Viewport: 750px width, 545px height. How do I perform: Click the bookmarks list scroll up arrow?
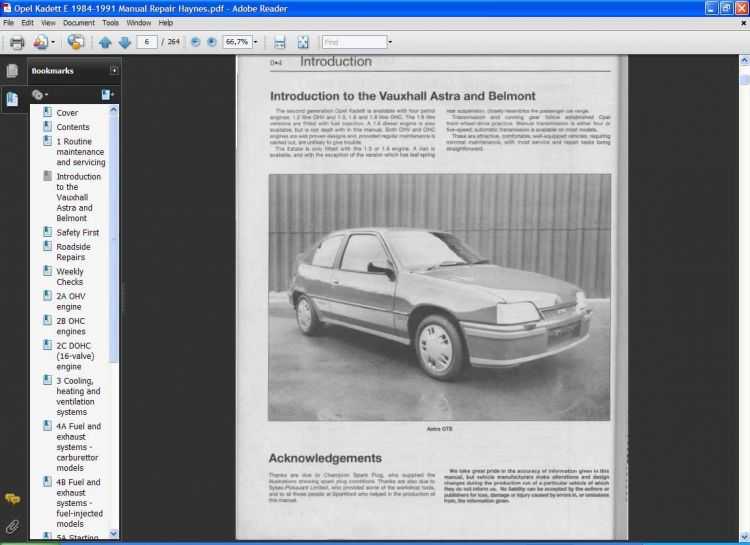click(113, 110)
